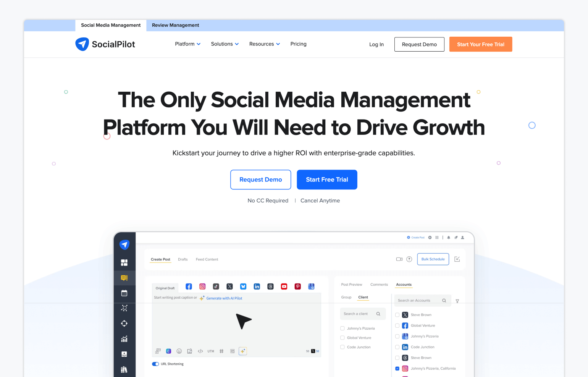This screenshot has height=377, width=588.
Task: Check the Code Junction LinkedIn account checkbox
Action: [397, 347]
